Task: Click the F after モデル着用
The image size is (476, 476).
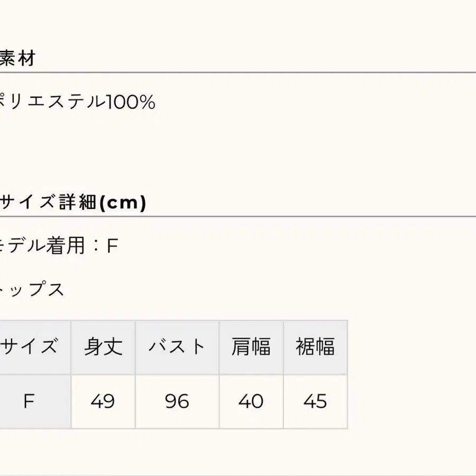Action: point(112,246)
